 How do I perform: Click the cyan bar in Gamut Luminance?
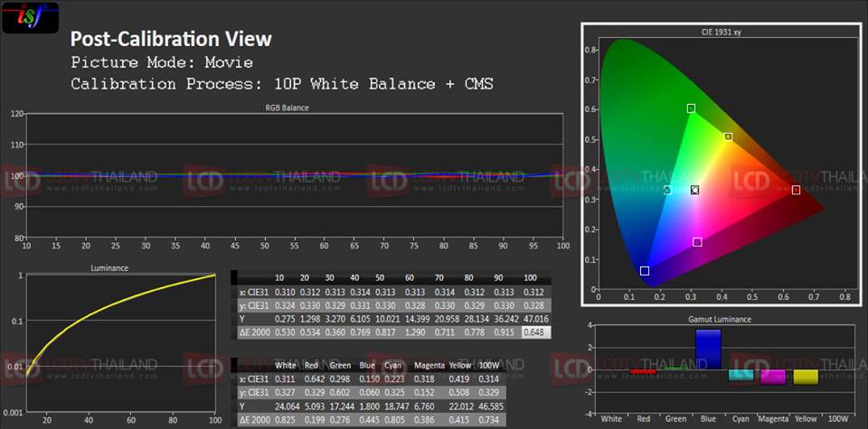point(741,375)
